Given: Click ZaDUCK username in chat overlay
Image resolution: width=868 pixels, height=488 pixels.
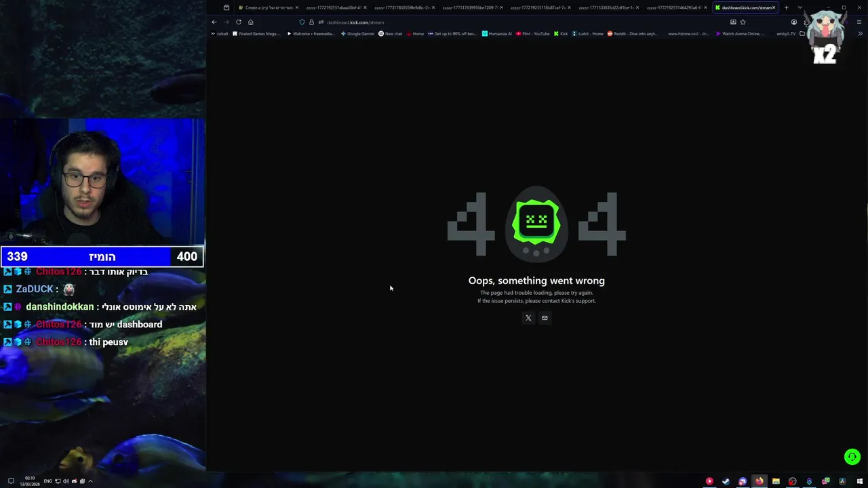Looking at the screenshot, I should pyautogui.click(x=34, y=289).
